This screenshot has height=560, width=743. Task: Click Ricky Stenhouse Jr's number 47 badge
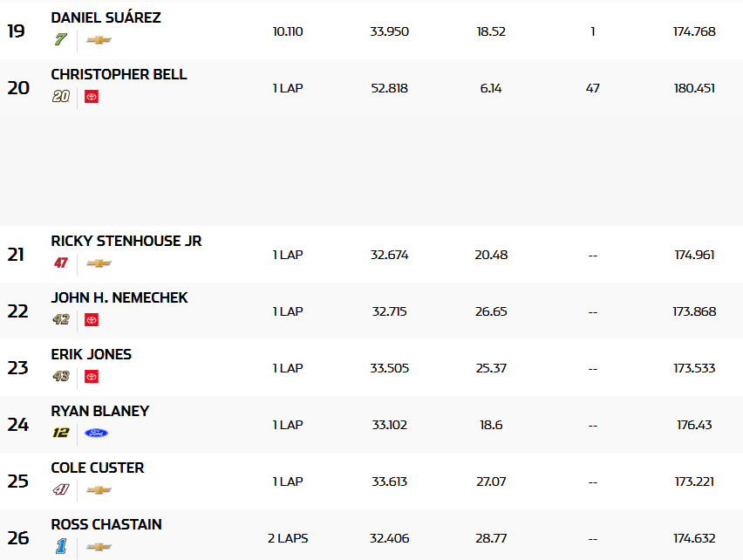coord(60,263)
